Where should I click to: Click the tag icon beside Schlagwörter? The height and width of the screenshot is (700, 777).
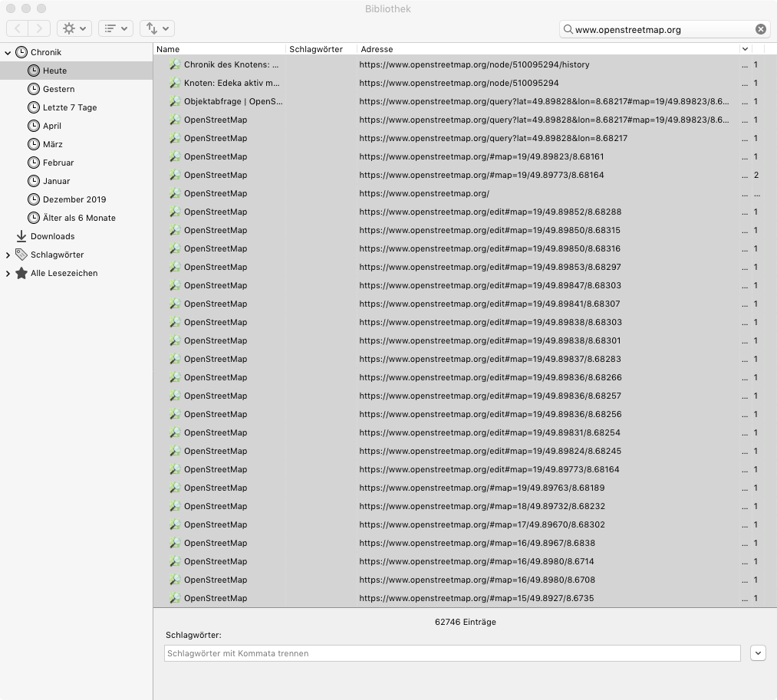point(21,255)
